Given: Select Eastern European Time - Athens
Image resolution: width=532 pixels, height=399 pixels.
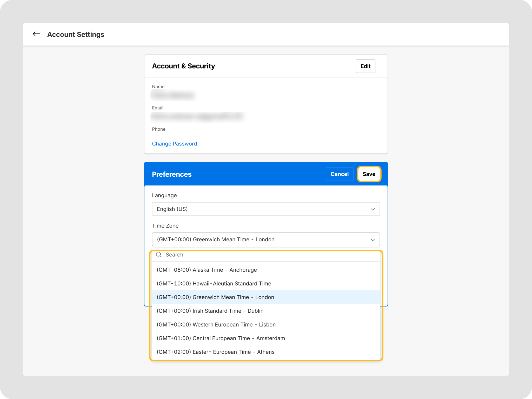Looking at the screenshot, I should coord(216,352).
